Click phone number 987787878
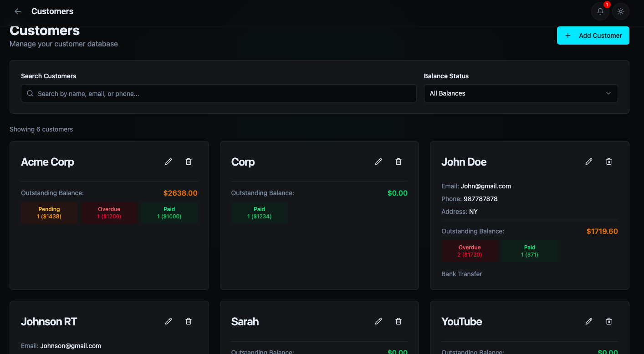This screenshot has height=354, width=644. coord(480,199)
